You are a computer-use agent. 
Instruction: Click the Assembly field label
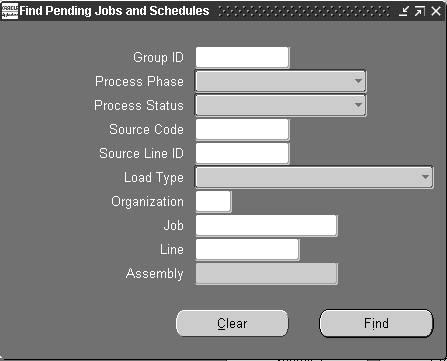(x=155, y=274)
